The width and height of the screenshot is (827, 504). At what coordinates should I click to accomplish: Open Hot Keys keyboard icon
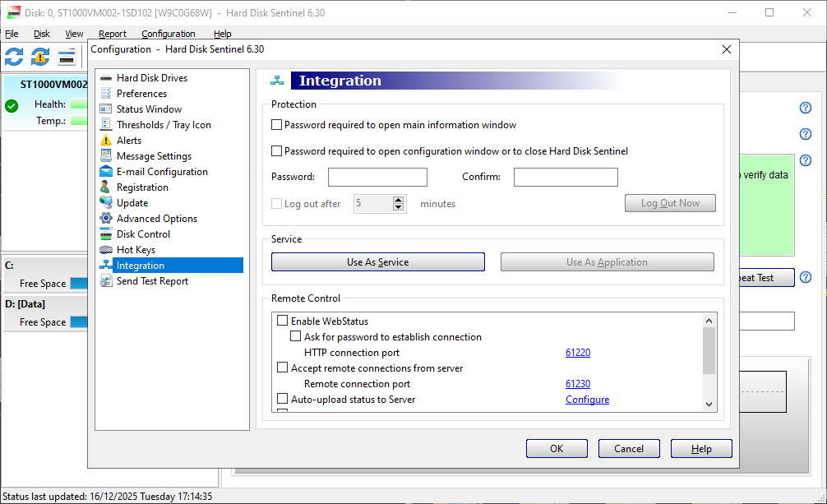(106, 250)
